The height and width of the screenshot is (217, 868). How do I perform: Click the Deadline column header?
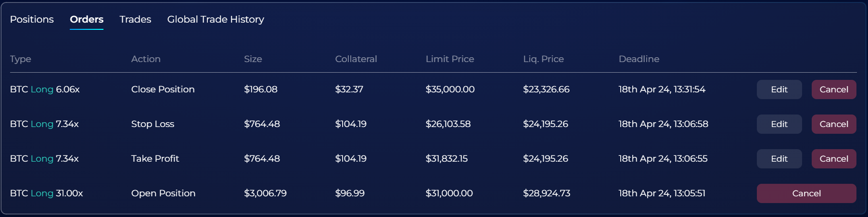(638, 59)
